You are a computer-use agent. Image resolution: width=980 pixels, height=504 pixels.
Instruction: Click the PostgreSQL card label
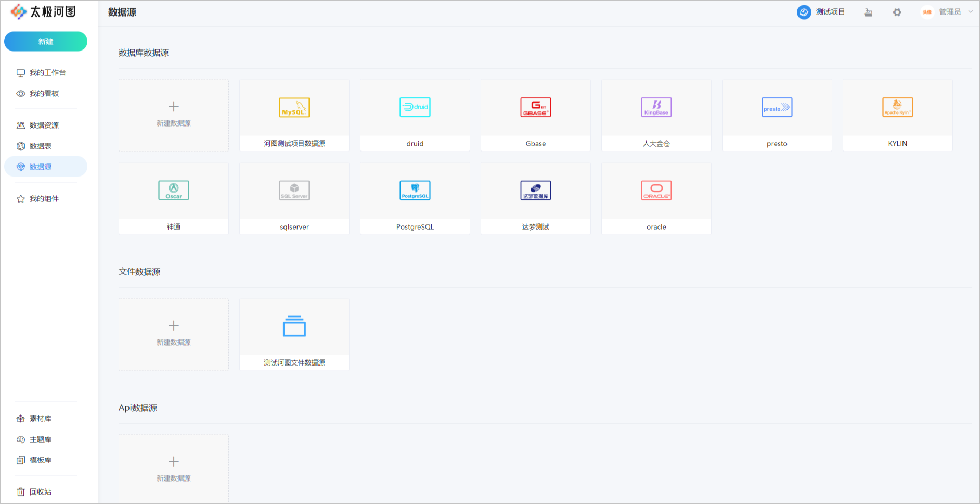point(415,227)
